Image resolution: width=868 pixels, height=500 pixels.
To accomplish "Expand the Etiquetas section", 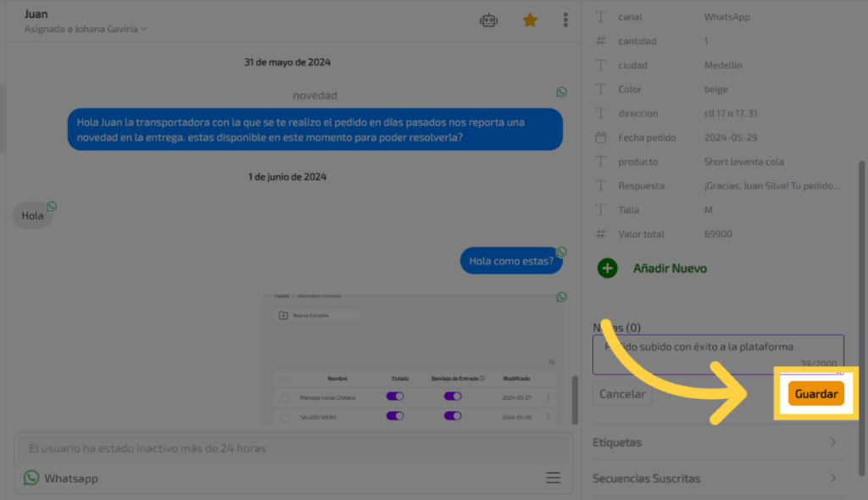I will tap(716, 442).
